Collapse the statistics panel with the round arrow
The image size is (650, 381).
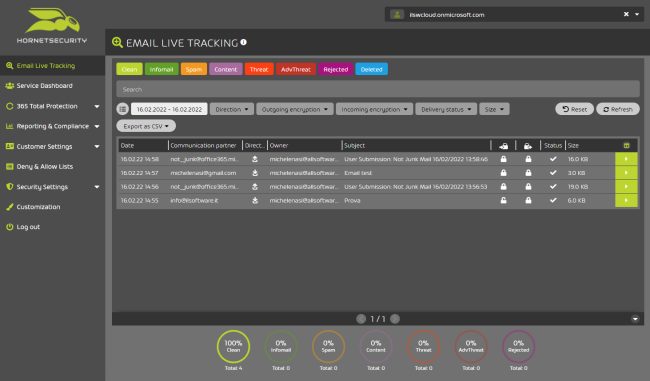[635, 318]
